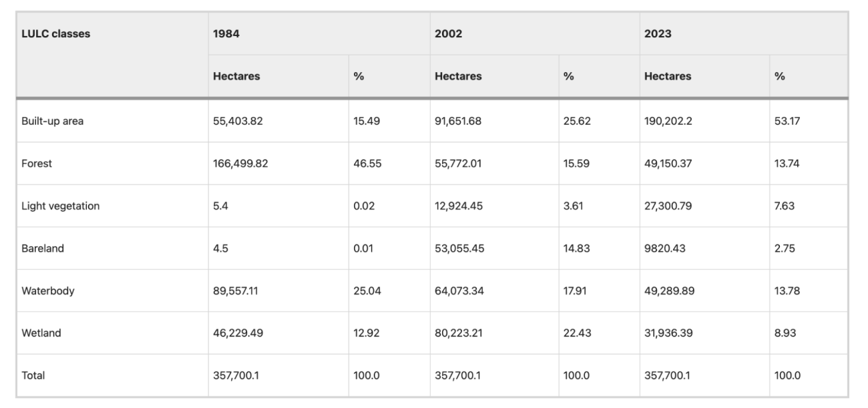Click the Waterbody row label
The width and height of the screenshot is (868, 408).
point(47,290)
